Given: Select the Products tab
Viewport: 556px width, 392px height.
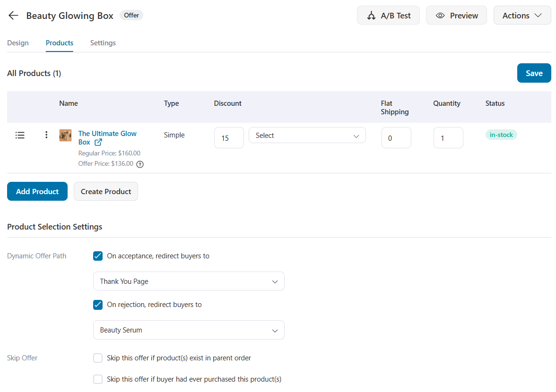Looking at the screenshot, I should pos(60,43).
